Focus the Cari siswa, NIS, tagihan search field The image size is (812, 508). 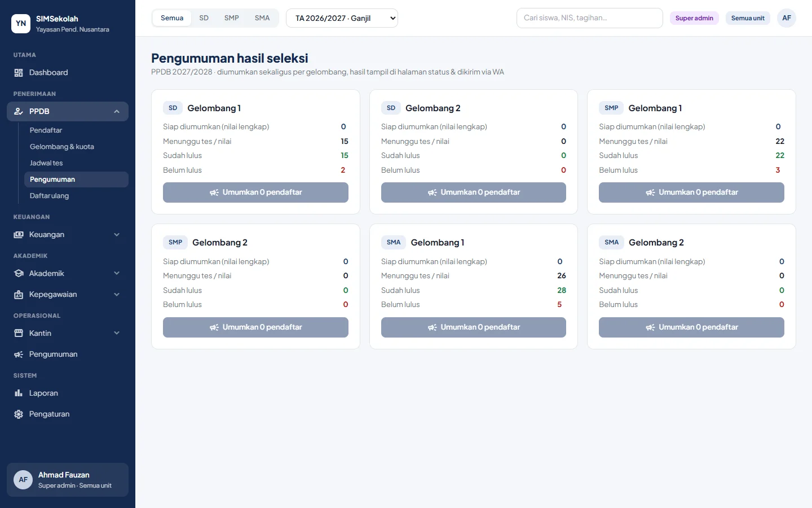(x=590, y=18)
